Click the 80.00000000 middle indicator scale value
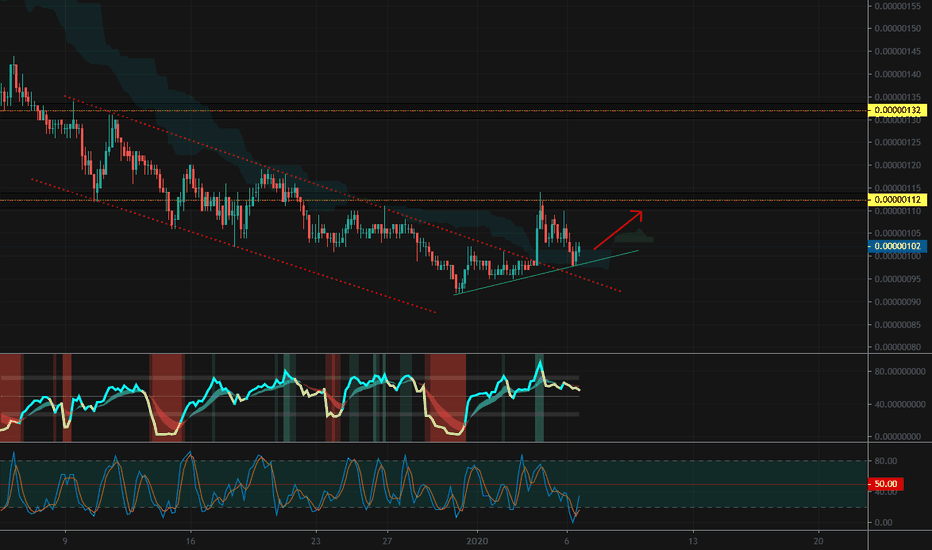 900,372
